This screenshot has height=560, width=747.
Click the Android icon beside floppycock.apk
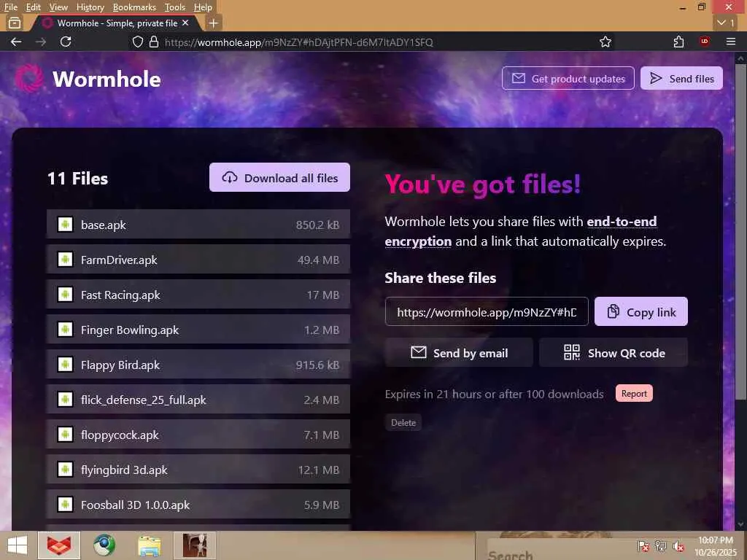65,435
